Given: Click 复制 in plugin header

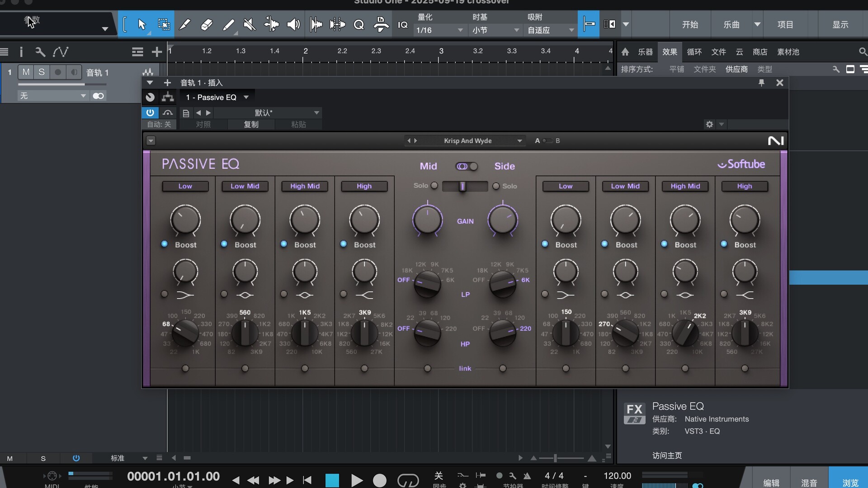Looking at the screenshot, I should (251, 124).
